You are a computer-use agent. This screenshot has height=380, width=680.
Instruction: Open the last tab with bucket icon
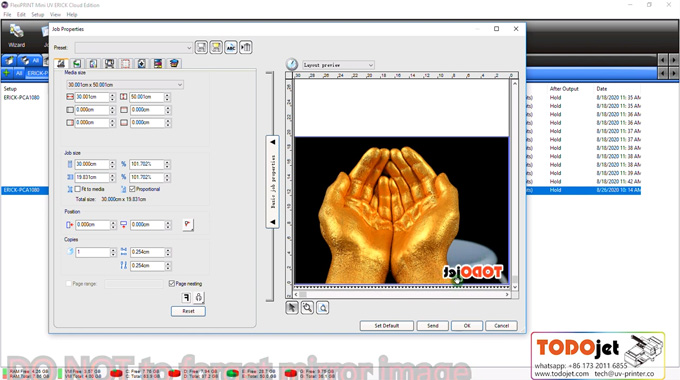tap(174, 63)
